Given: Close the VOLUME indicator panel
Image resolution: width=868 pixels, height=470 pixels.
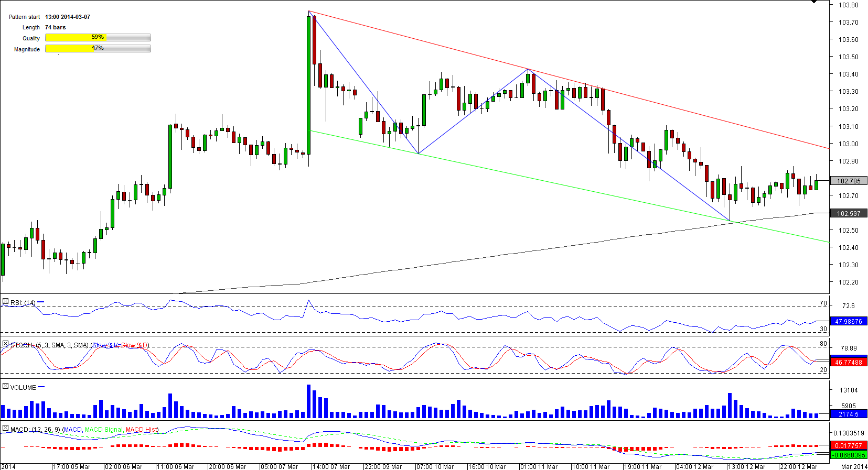Looking at the screenshot, I should (5, 387).
